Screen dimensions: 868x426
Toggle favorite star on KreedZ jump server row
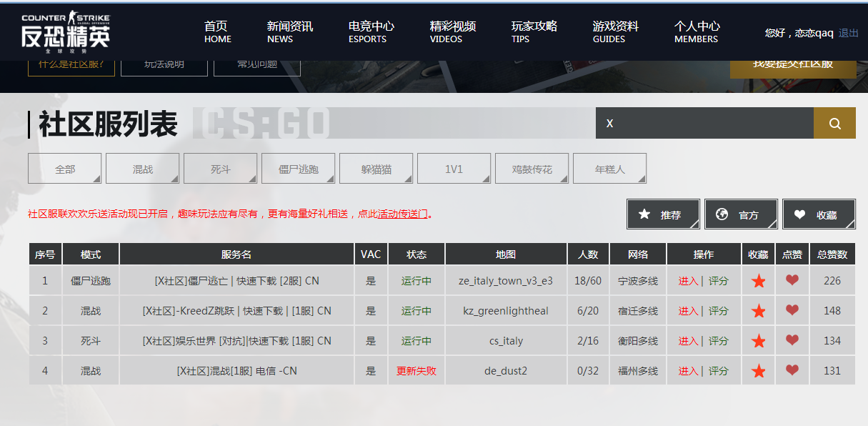pyautogui.click(x=758, y=311)
